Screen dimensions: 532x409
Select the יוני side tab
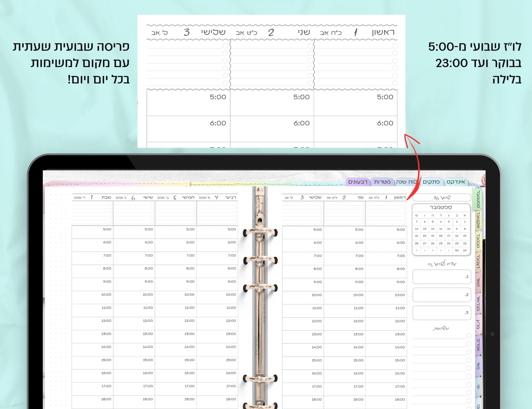coord(478,387)
